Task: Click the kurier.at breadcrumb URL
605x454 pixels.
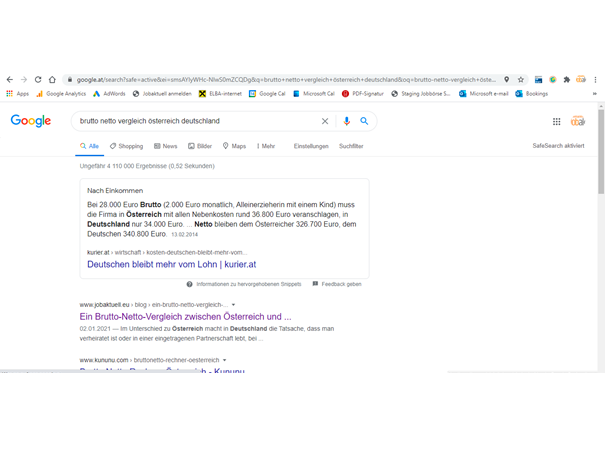Action: click(167, 252)
